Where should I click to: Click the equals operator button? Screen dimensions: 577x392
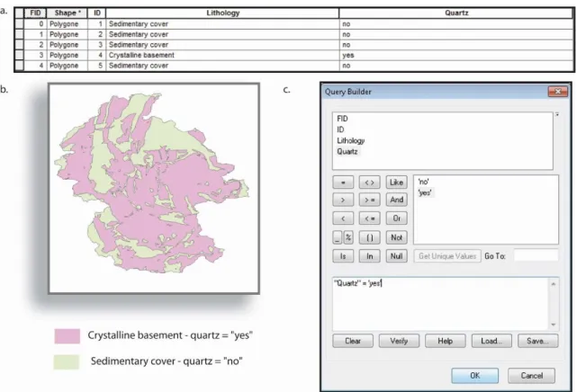pos(343,183)
